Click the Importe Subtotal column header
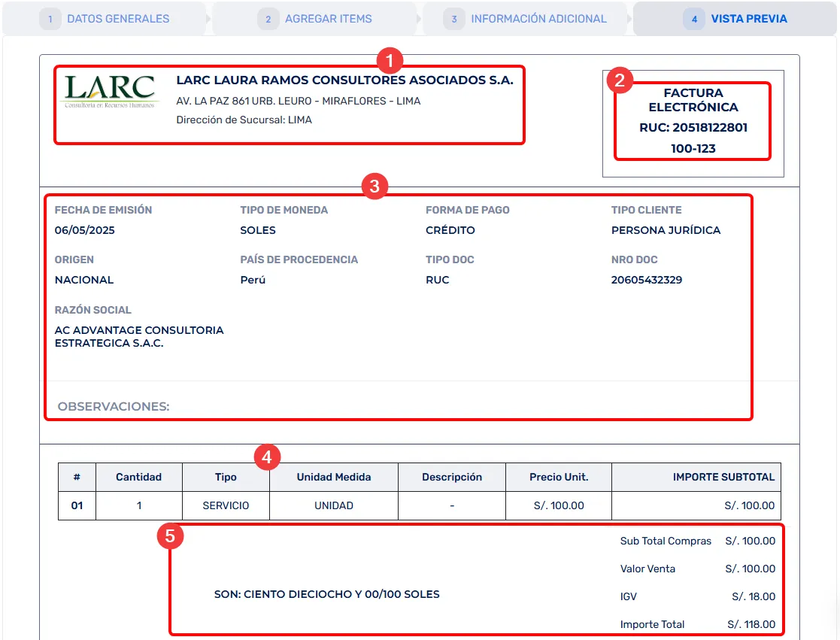This screenshot has height=640, width=840. [723, 477]
